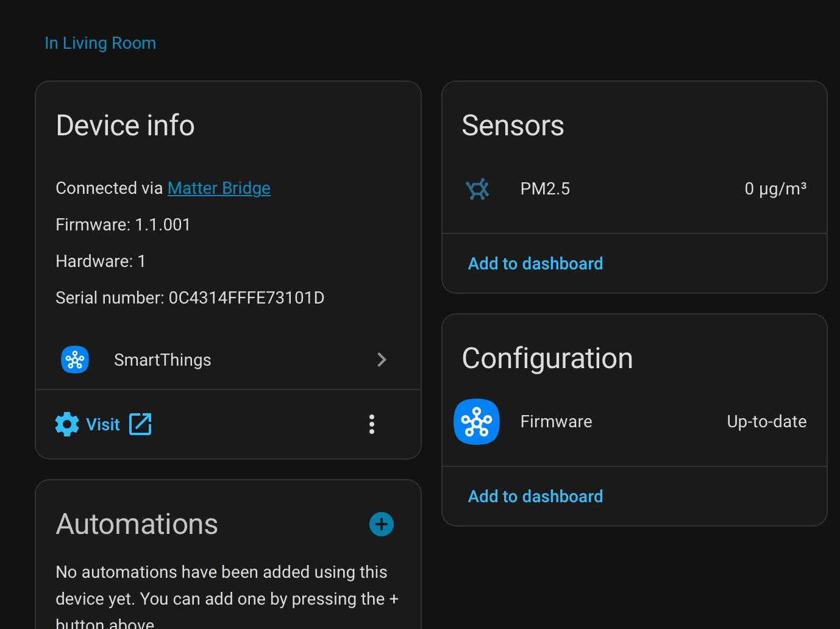Add Configuration card entities to dashboard
The height and width of the screenshot is (629, 840).
[x=535, y=496]
